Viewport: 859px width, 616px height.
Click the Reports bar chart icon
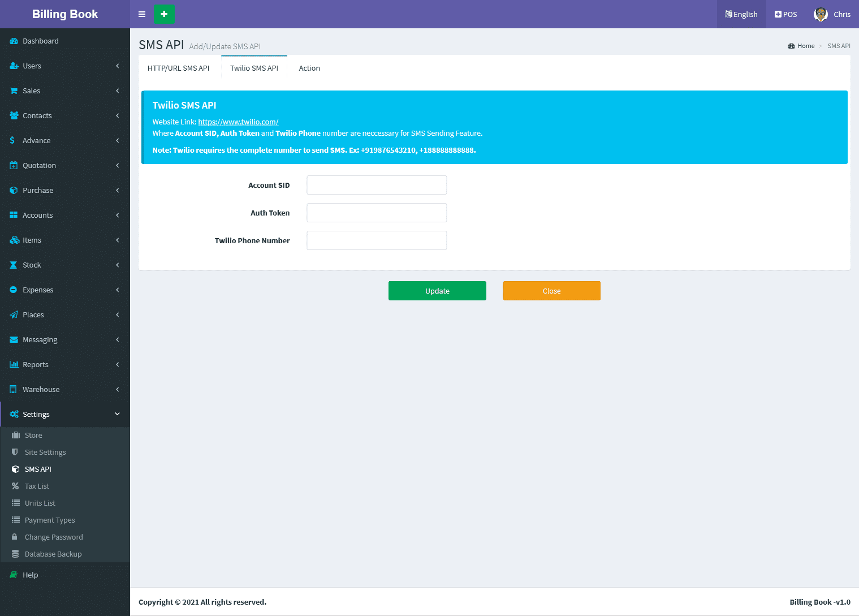pyautogui.click(x=14, y=365)
